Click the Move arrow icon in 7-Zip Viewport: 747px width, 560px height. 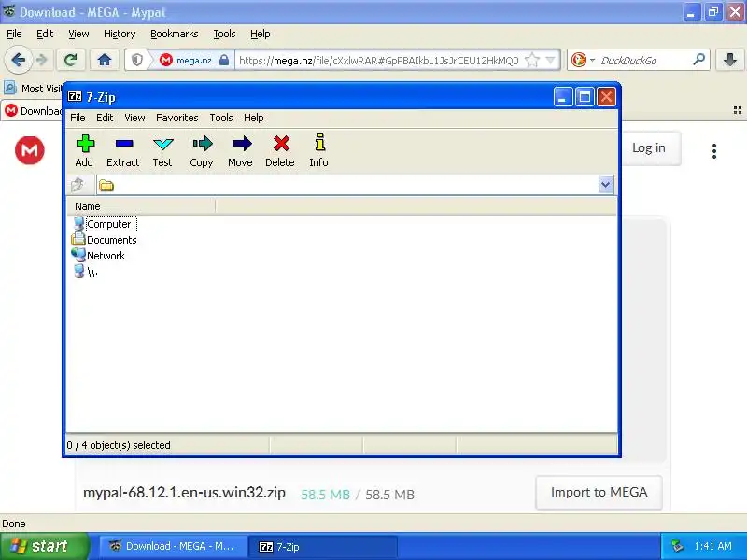tap(241, 150)
